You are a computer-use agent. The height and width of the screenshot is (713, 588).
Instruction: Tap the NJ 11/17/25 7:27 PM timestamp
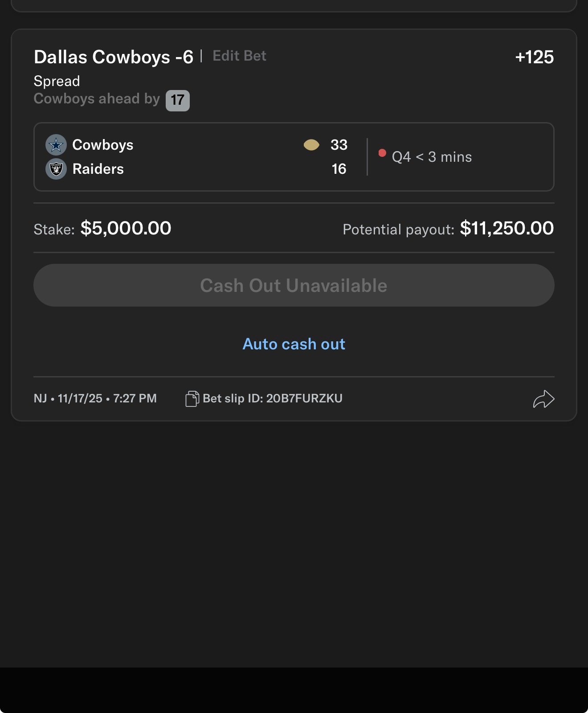click(95, 398)
